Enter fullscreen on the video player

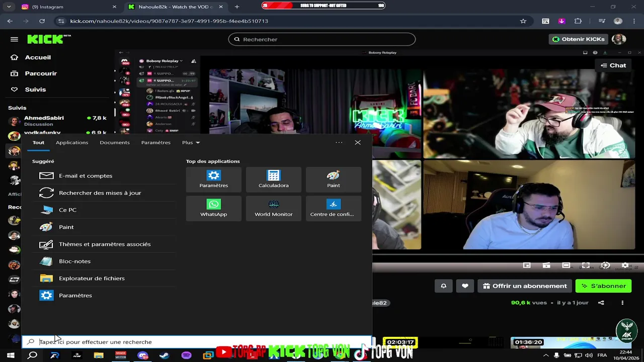coord(586,265)
